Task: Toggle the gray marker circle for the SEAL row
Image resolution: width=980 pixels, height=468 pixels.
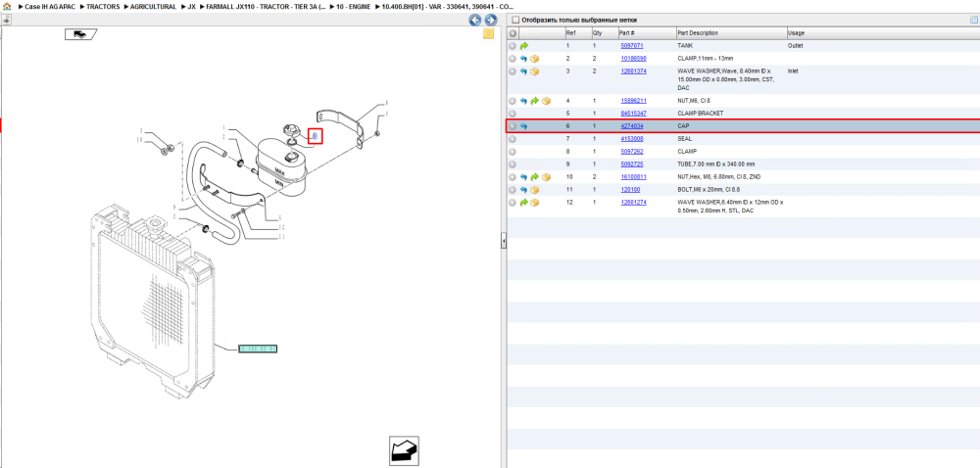Action: click(x=513, y=139)
